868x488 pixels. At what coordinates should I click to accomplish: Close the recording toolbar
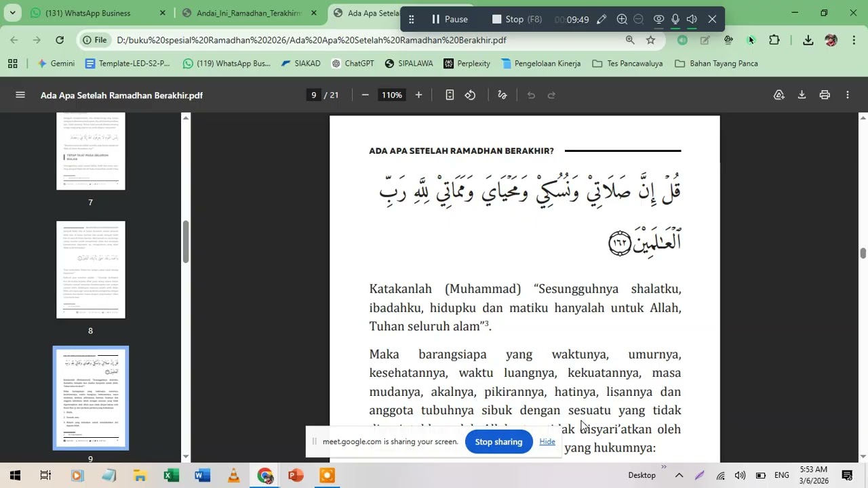pyautogui.click(x=712, y=20)
